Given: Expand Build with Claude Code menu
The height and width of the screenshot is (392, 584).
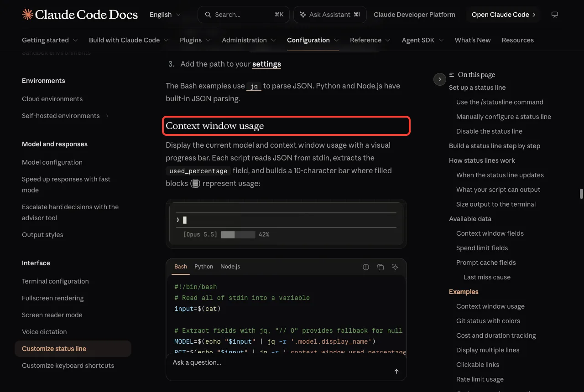Looking at the screenshot, I should (129, 40).
